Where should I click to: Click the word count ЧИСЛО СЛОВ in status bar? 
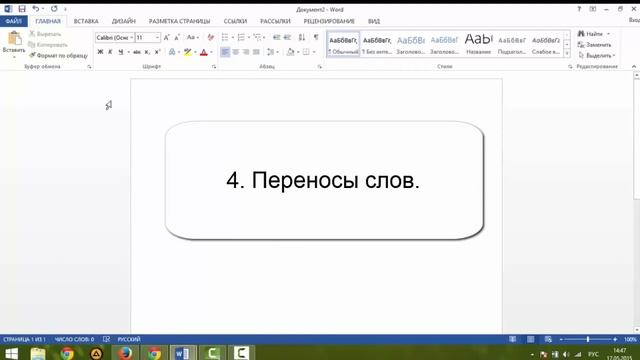(74, 339)
